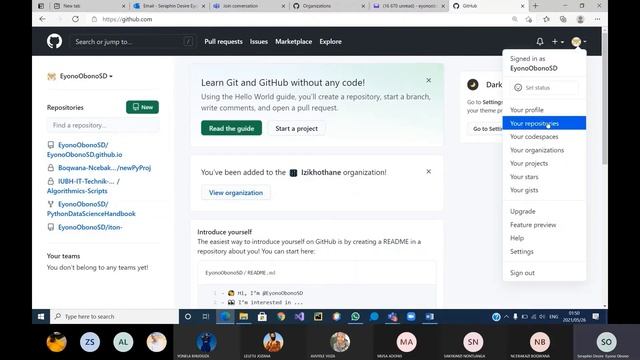Click the Task View taskbar icon
This screenshot has width=640, height=360.
[206, 316]
